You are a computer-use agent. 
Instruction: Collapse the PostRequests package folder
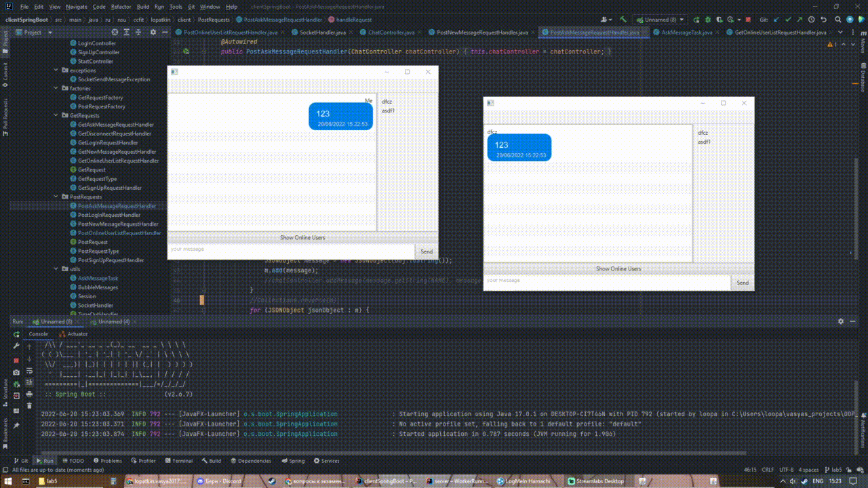coord(57,197)
